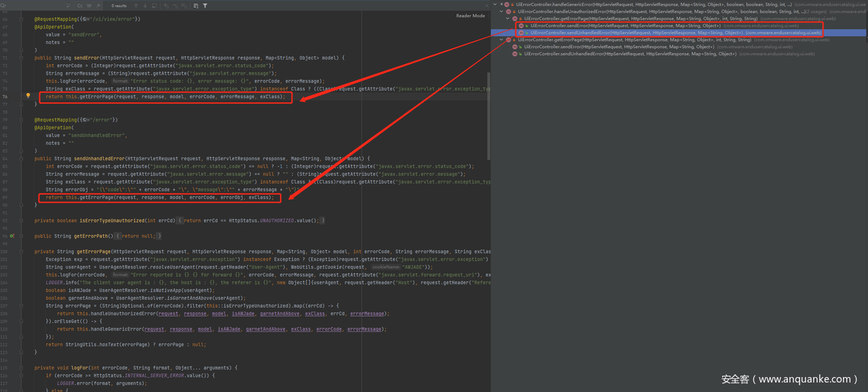Go to next search occurrence arrow
The image size is (868, 392).
pyautogui.click(x=146, y=5)
